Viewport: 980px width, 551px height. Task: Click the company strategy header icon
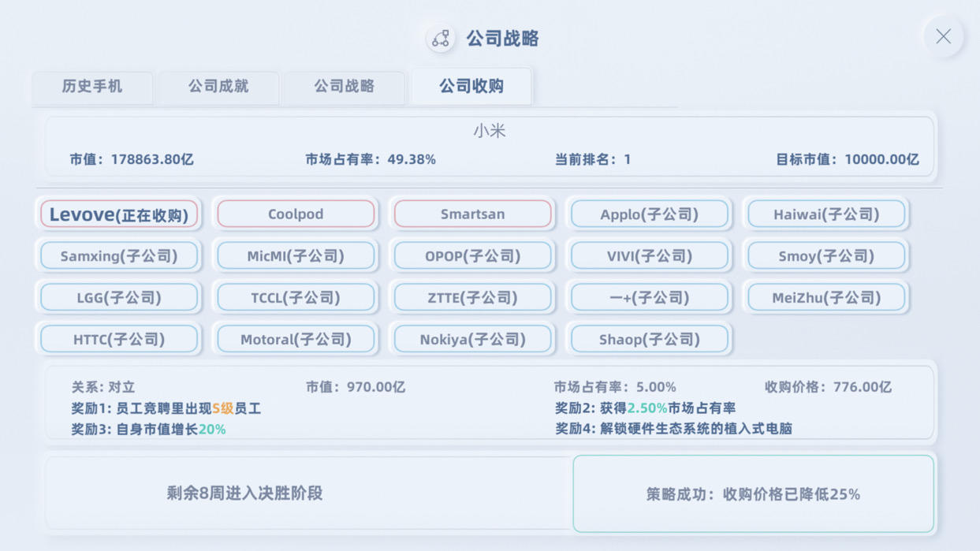(x=440, y=39)
